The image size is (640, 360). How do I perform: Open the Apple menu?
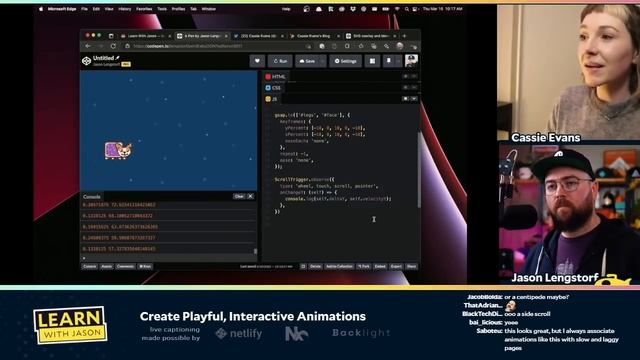(41, 9)
